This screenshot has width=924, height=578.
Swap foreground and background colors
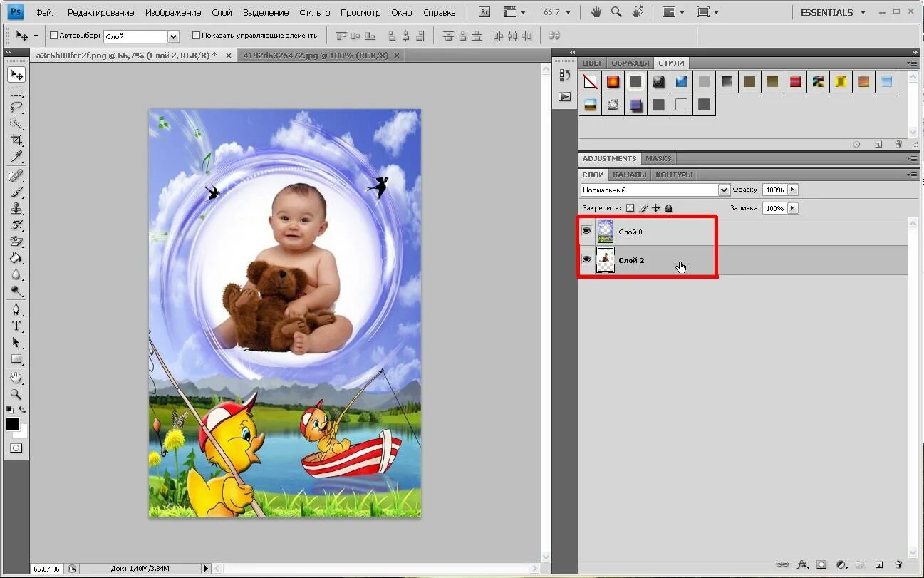click(x=23, y=410)
